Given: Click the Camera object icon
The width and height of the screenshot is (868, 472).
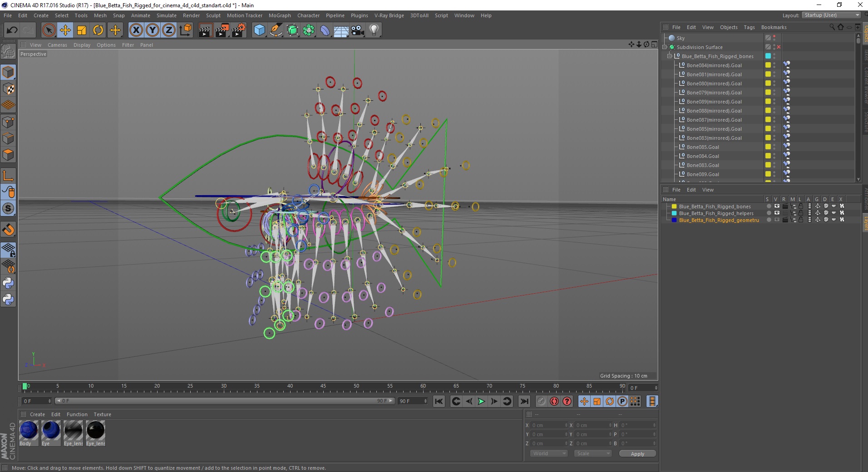Looking at the screenshot, I should pyautogui.click(x=357, y=30).
